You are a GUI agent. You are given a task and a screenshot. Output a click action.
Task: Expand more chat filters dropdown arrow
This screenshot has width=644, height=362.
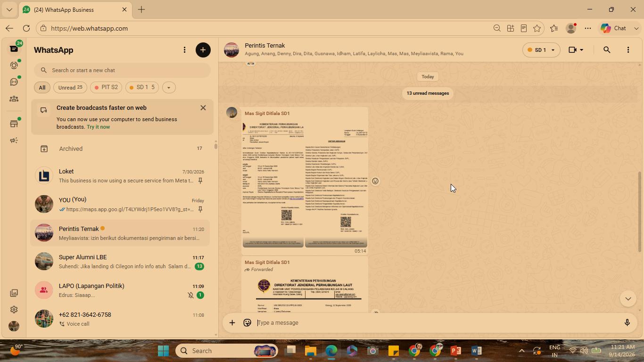pos(168,87)
